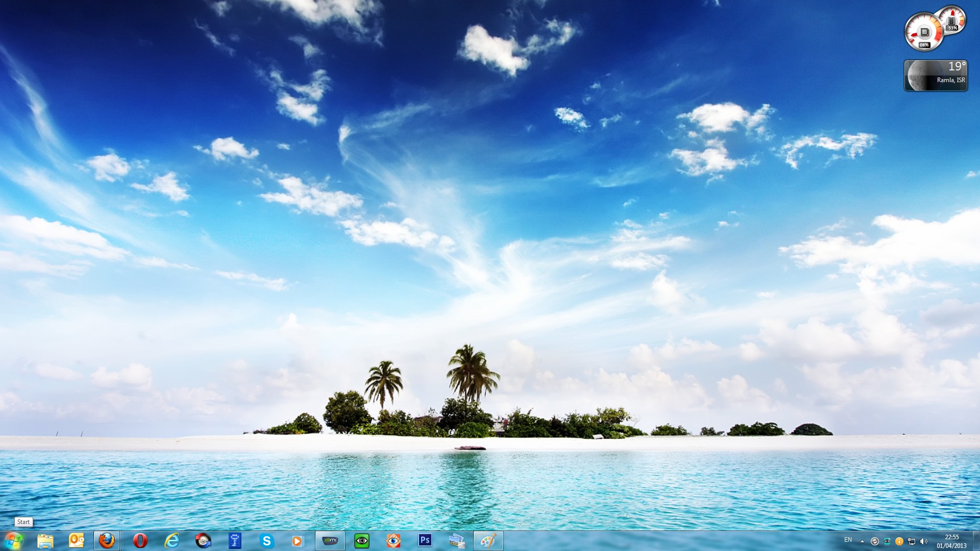Switch to the Paint application window
Image resolution: width=980 pixels, height=551 pixels.
(488, 540)
